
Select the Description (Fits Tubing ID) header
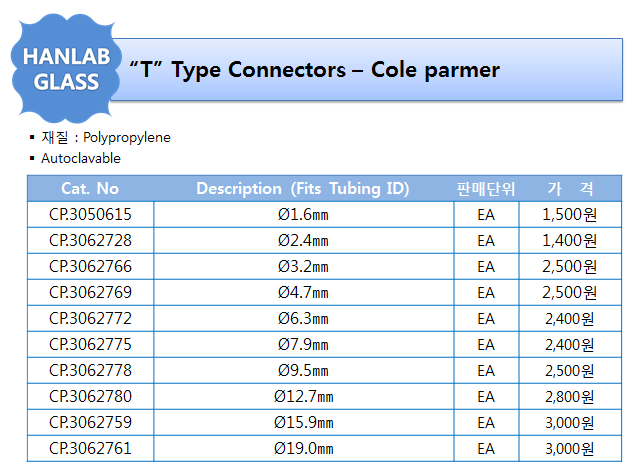(303, 189)
